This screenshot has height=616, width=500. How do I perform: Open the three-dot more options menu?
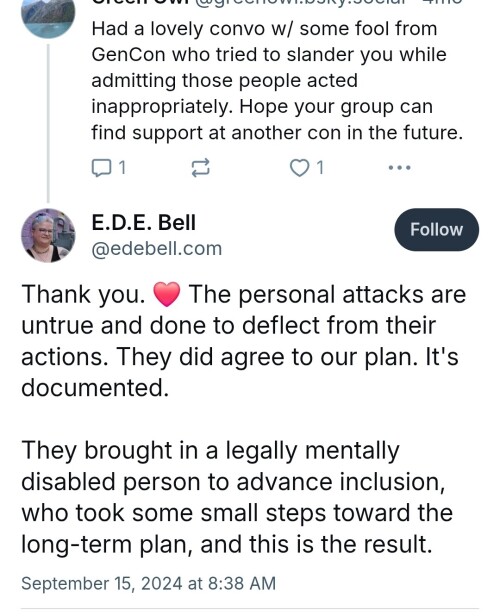[x=399, y=168]
